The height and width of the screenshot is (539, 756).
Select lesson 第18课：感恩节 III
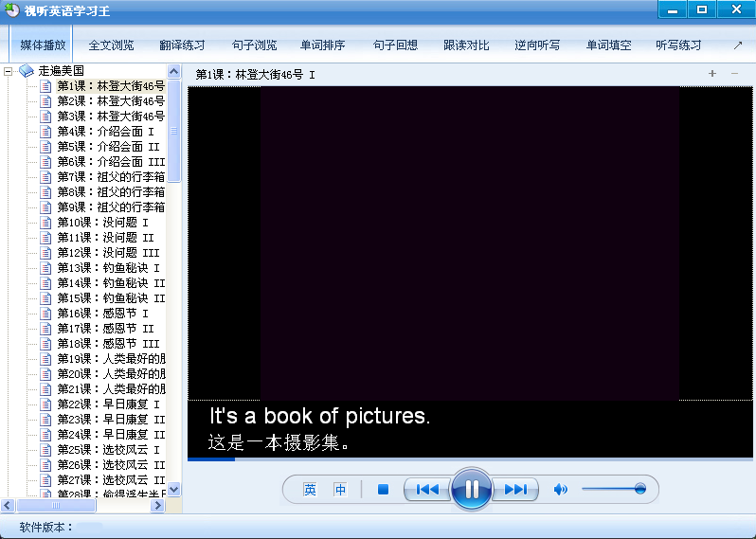click(109, 344)
